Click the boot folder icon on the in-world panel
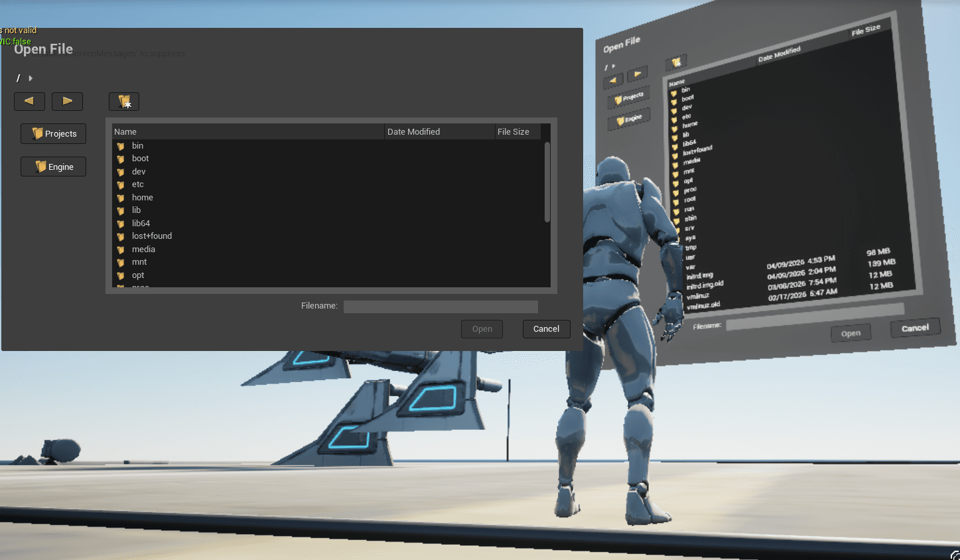960x560 pixels. point(674,102)
